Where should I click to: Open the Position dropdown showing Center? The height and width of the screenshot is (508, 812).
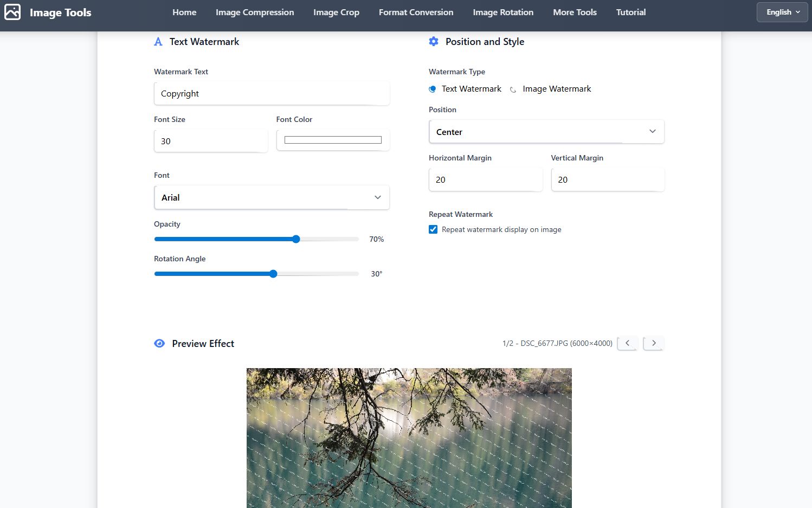point(546,132)
